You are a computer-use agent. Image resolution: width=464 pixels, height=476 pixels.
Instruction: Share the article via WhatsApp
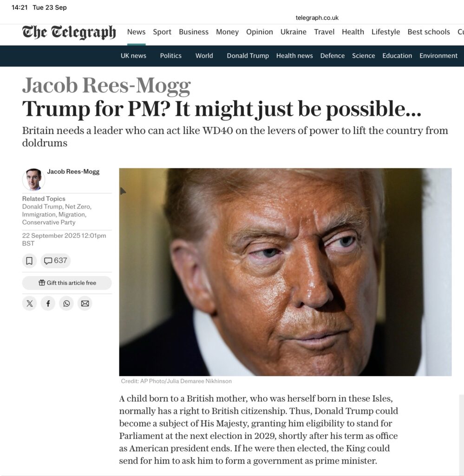[x=66, y=303]
